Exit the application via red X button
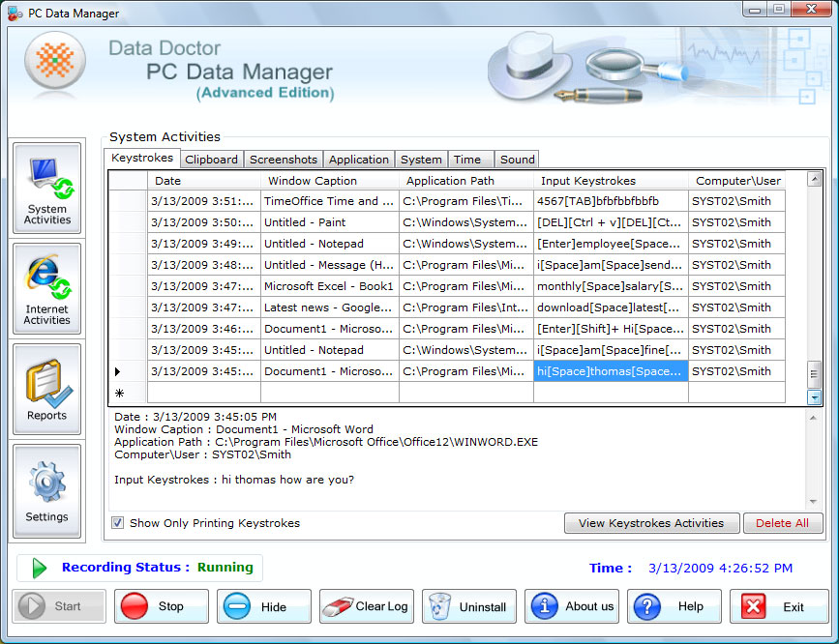The image size is (839, 644). (779, 606)
